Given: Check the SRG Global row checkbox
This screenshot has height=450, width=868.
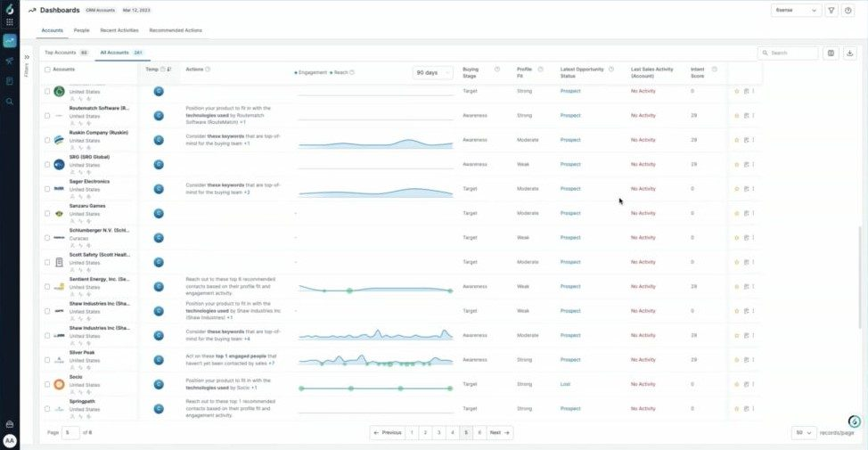Looking at the screenshot, I should (47, 164).
